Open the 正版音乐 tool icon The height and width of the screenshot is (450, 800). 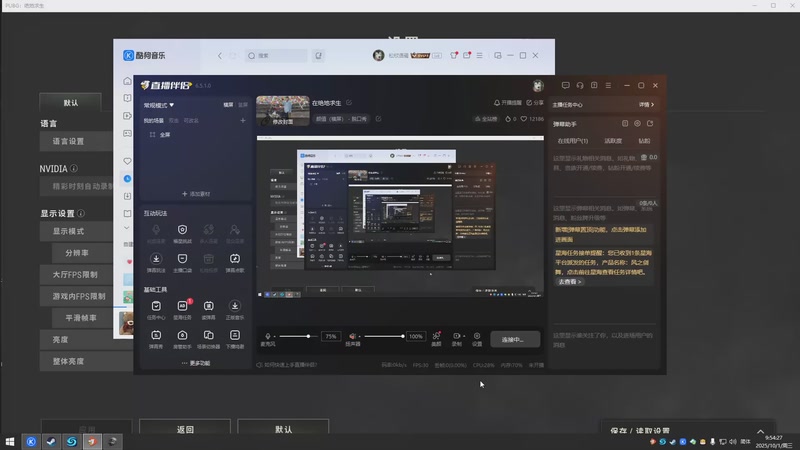235,306
